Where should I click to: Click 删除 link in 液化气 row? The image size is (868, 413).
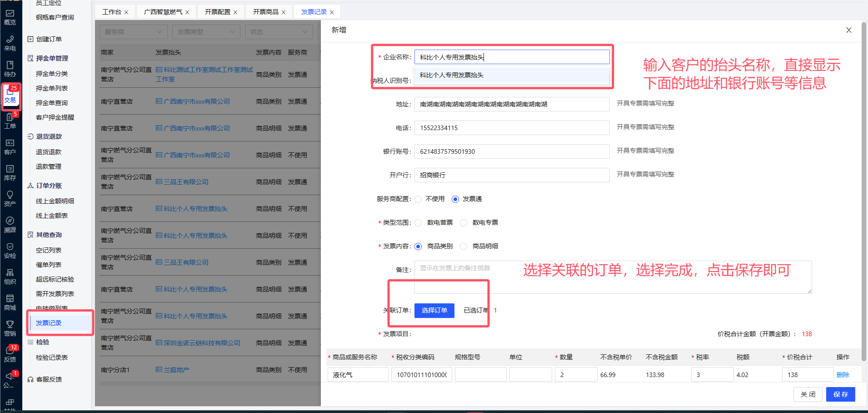coord(843,375)
